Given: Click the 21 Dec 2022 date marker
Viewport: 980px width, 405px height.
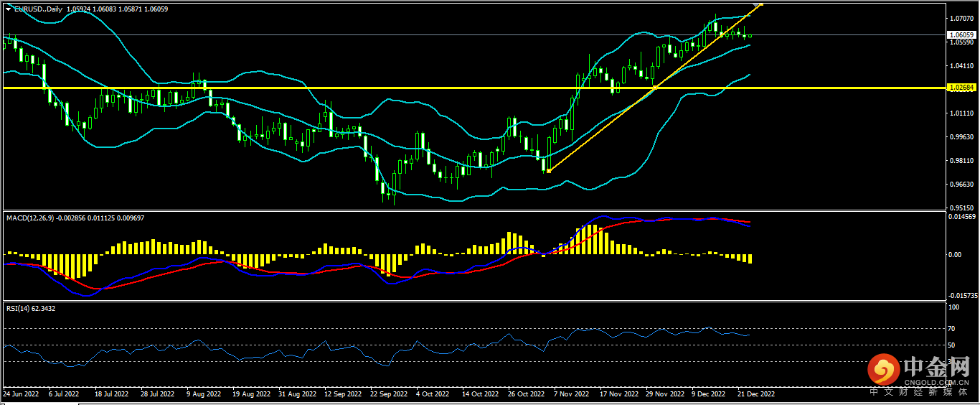Looking at the screenshot, I should [x=756, y=394].
